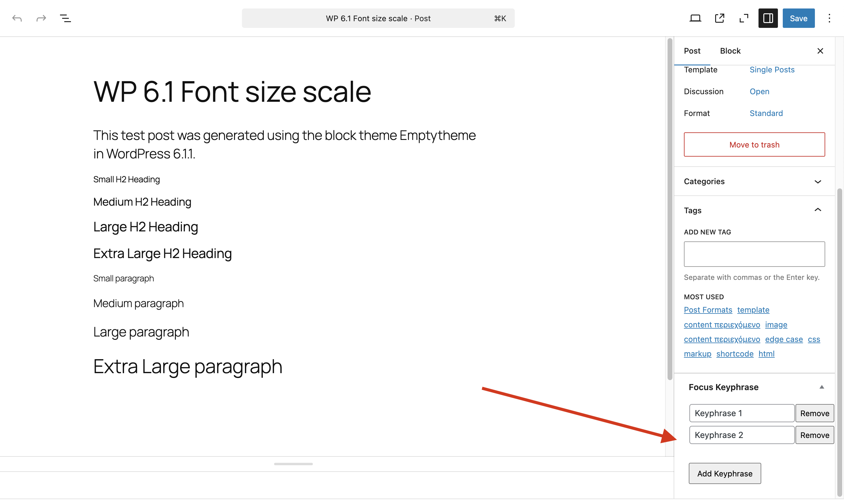Select the shortcode tag
Image resolution: width=844 pixels, height=504 pixels.
735,353
